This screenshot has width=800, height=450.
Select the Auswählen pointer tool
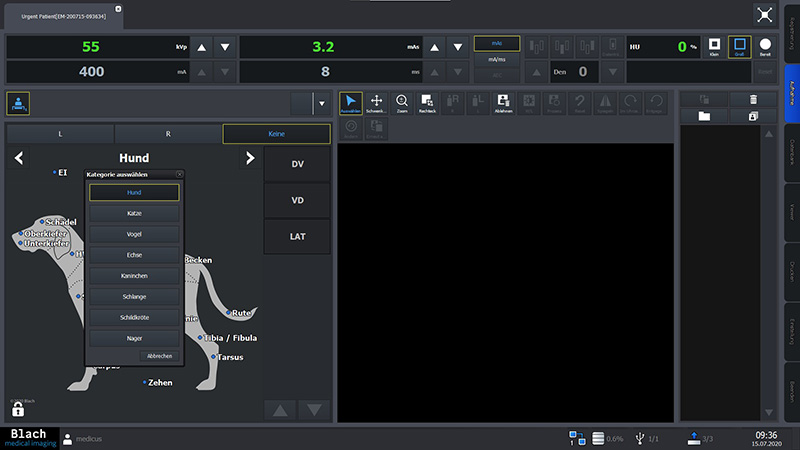coord(350,103)
